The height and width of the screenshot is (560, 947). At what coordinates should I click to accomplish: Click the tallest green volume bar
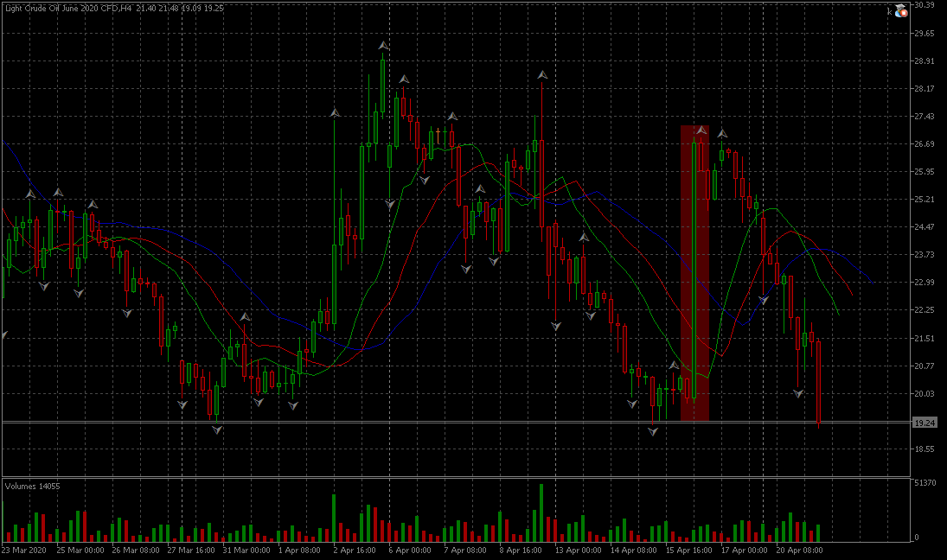coord(541,512)
